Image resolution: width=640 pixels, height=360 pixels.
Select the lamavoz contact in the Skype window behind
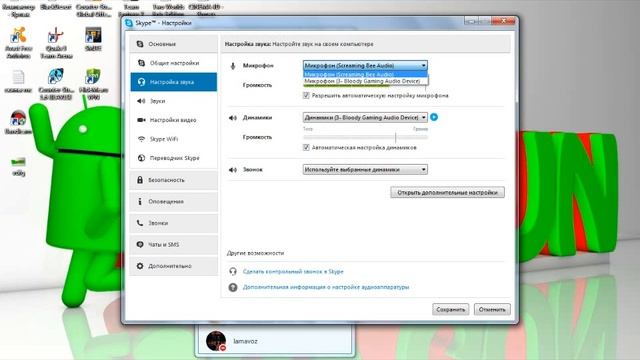274,341
